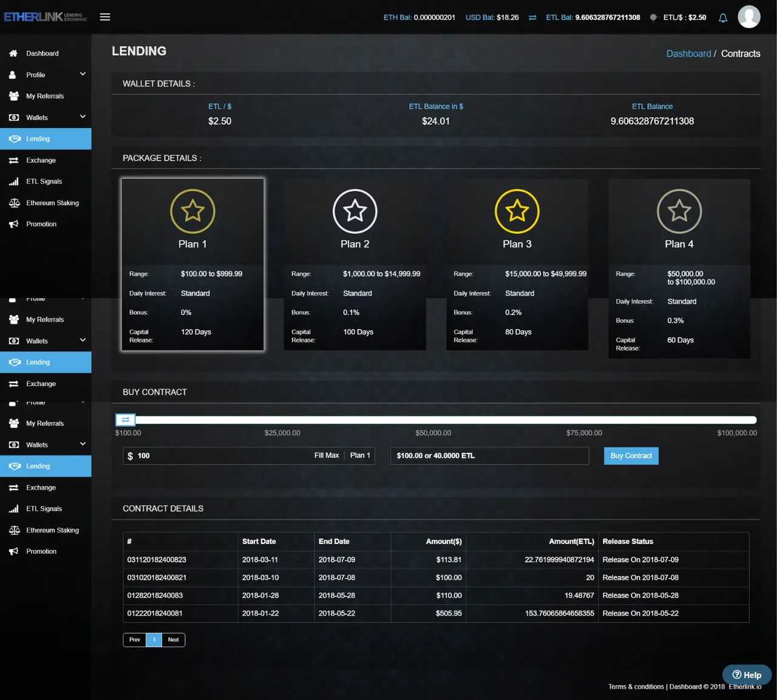Image resolution: width=777 pixels, height=700 pixels.
Task: Click the $25,000.00 slider label
Action: coord(282,433)
